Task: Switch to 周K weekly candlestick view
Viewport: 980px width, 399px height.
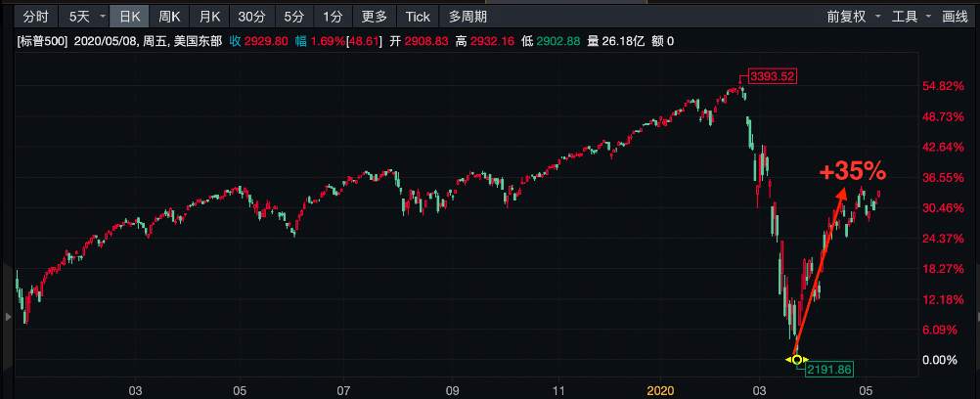Action: [x=169, y=17]
